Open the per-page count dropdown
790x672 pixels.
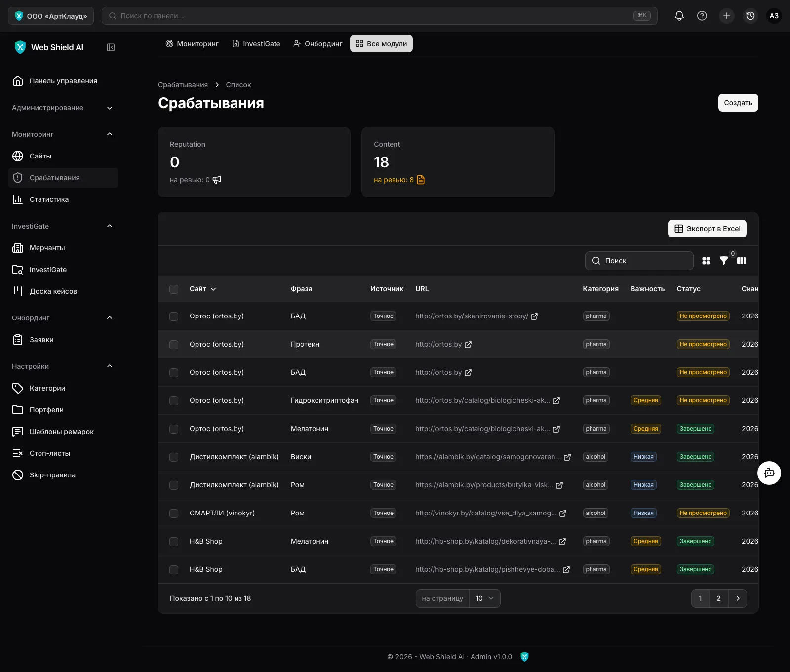pyautogui.click(x=484, y=598)
